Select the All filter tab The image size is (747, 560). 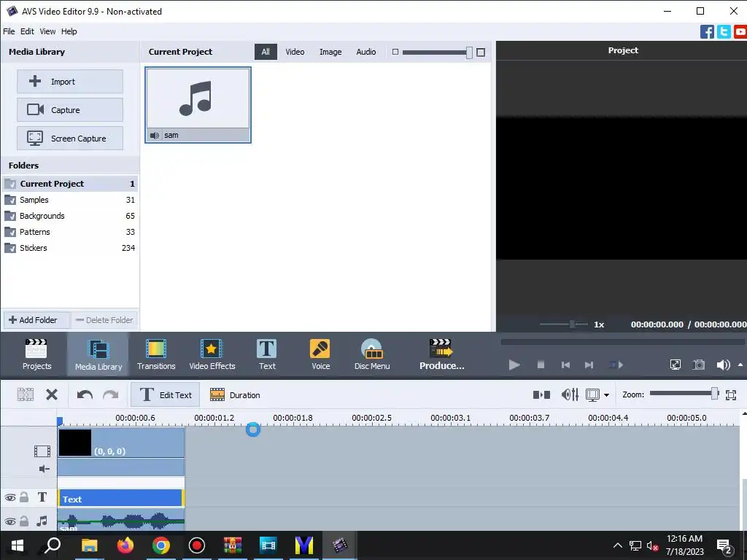point(266,52)
